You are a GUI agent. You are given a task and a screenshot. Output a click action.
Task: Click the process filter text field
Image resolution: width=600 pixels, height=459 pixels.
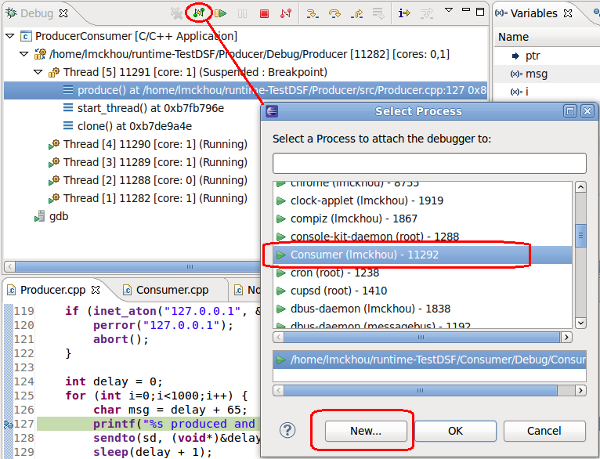pyautogui.click(x=429, y=163)
